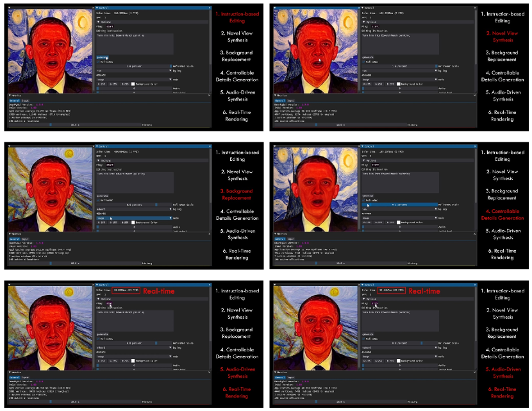This screenshot has width=532, height=411.
Task: Open Input tab where Background Replacement is red
Action: 25,239
